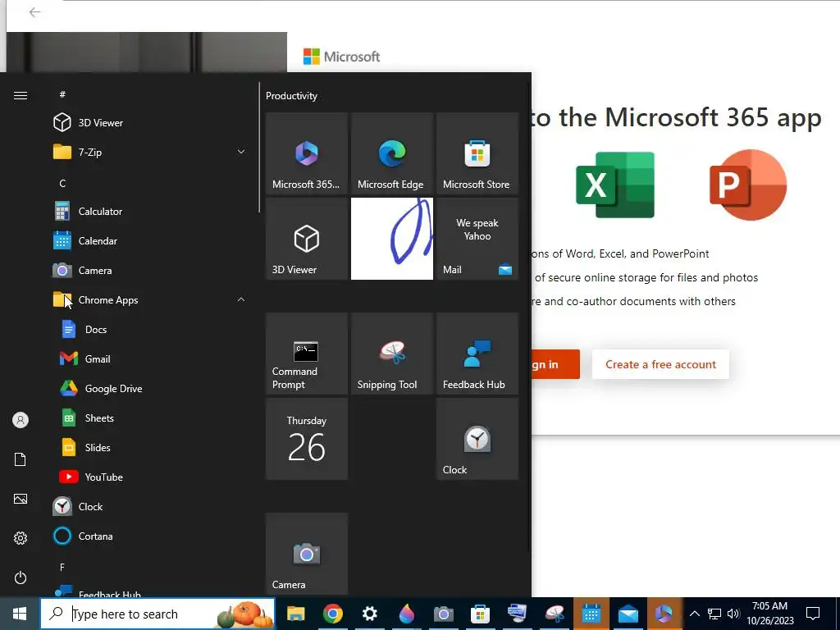Open the notification center icon

click(813, 614)
